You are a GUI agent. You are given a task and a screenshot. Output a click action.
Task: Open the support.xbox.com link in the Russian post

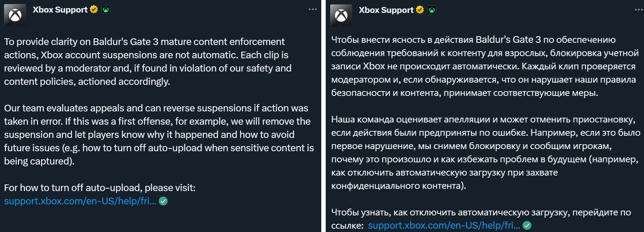(x=444, y=225)
